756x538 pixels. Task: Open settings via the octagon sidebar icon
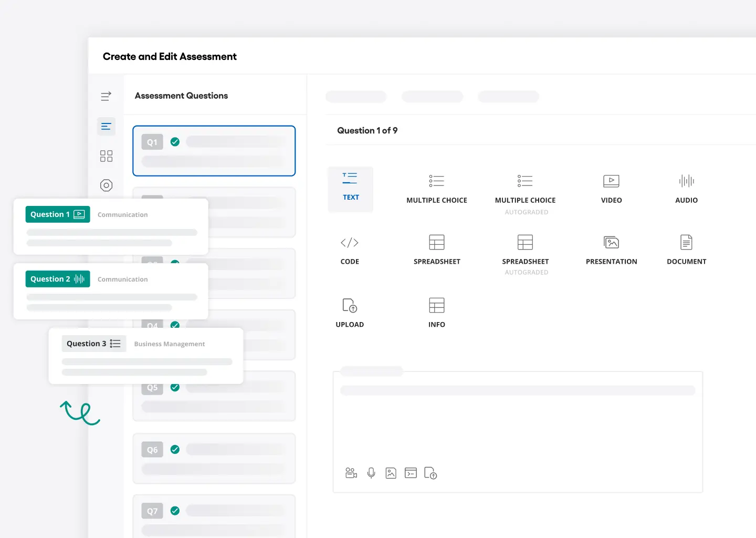[x=106, y=185]
